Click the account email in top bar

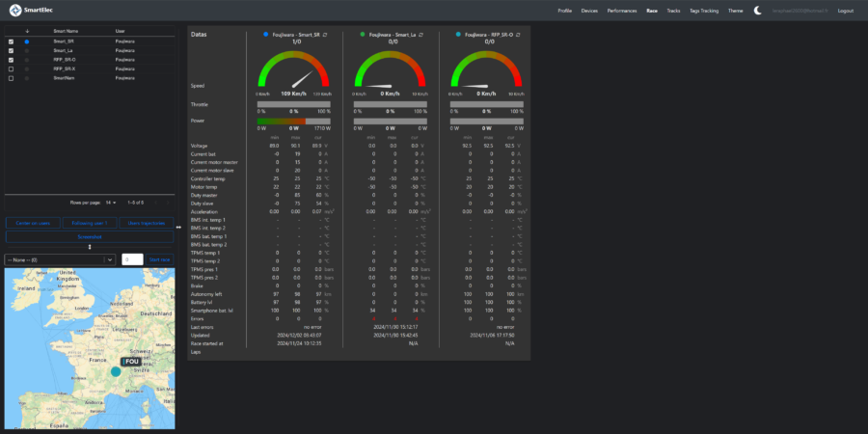[x=800, y=11]
